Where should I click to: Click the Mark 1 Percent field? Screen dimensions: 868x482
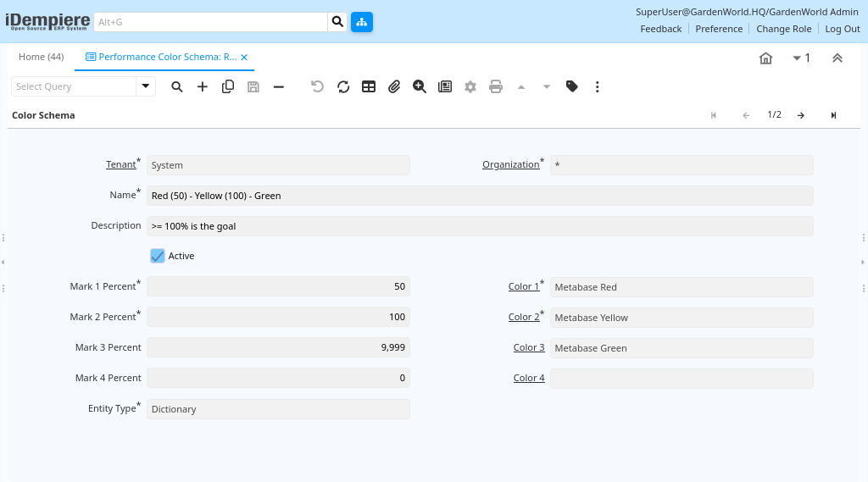click(x=278, y=286)
